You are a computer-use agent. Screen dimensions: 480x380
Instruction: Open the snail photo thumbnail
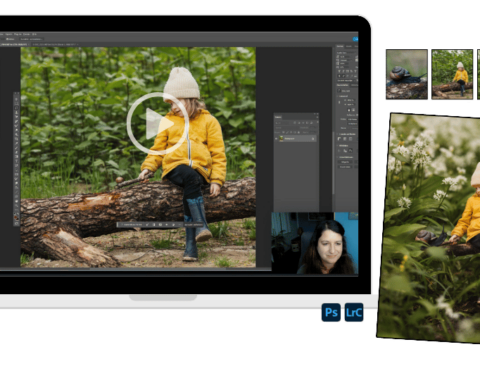407,74
